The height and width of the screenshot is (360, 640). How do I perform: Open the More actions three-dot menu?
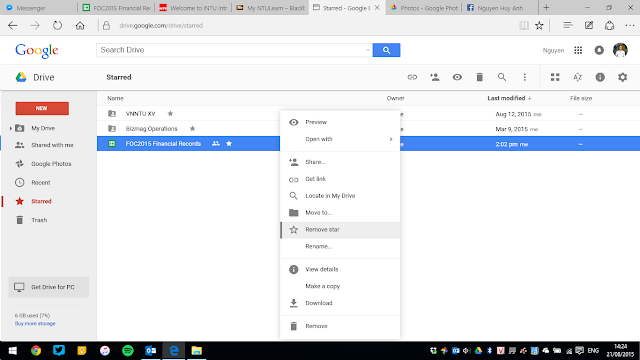click(x=524, y=77)
